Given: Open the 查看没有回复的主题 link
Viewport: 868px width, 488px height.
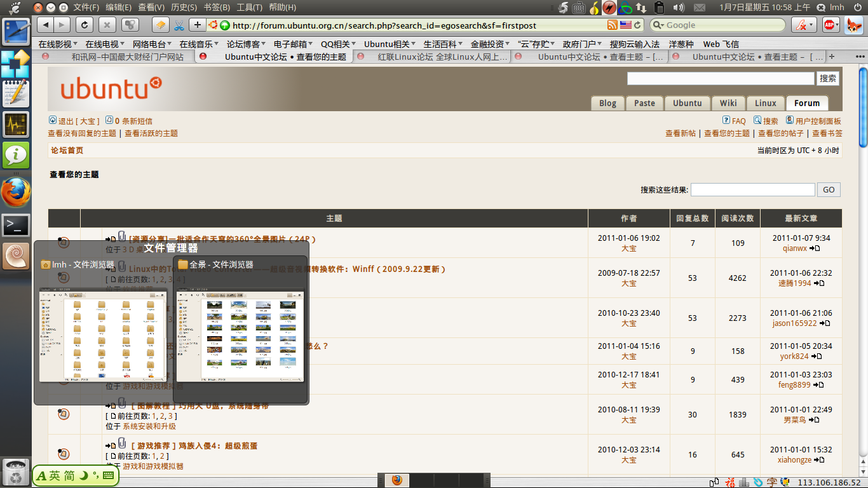Looking at the screenshot, I should tap(82, 133).
